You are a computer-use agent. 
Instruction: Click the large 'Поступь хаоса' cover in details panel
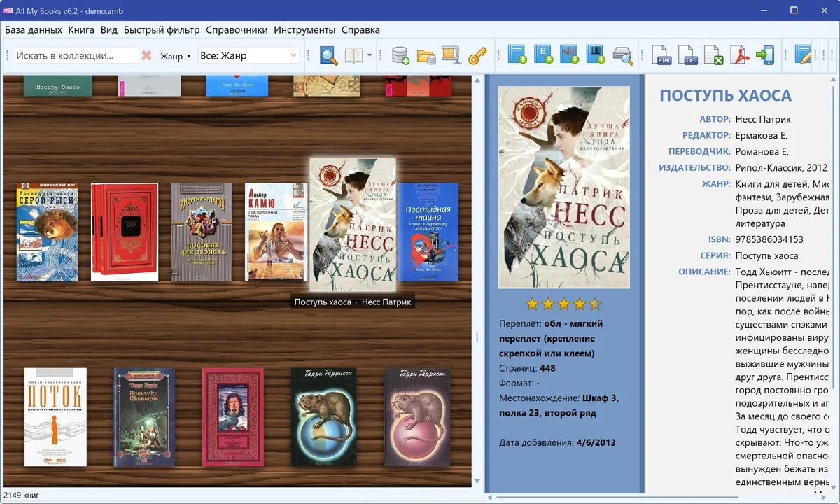[563, 188]
